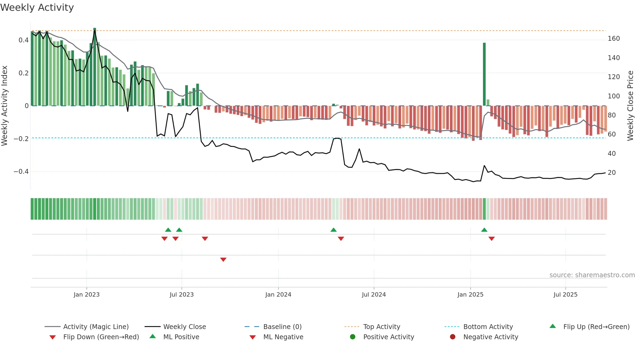Click the ML Positive green triangle legend icon
Image resolution: width=644 pixels, height=362 pixels.
coord(153,336)
